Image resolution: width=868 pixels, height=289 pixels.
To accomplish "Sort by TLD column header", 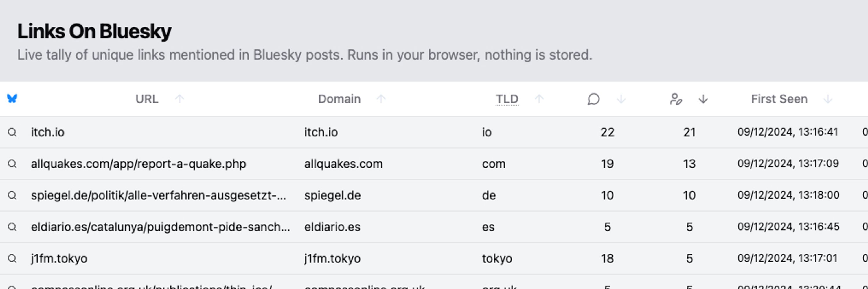I will (507, 99).
